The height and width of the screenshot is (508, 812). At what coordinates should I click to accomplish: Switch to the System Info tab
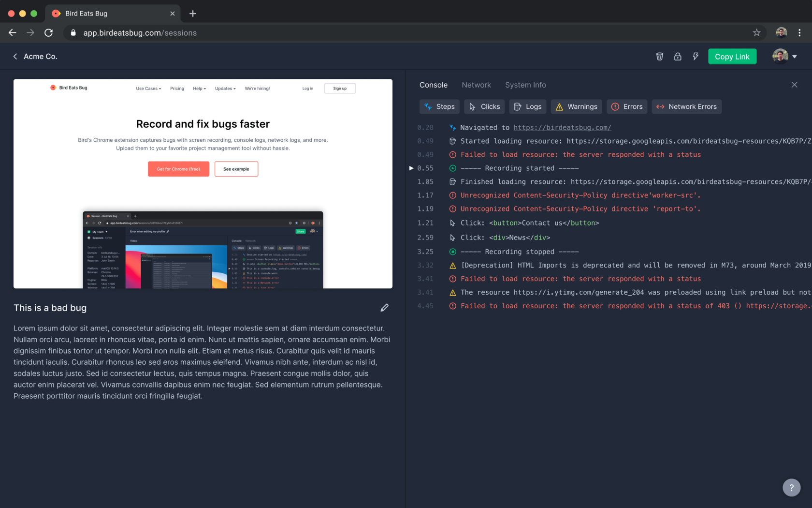coord(525,85)
